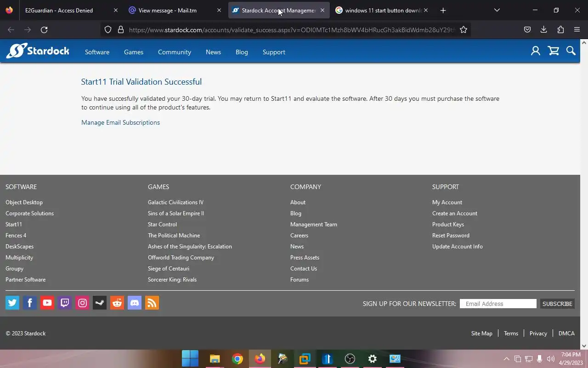Open Stardock's Twitch channel icon
The image size is (588, 368).
tap(65, 303)
